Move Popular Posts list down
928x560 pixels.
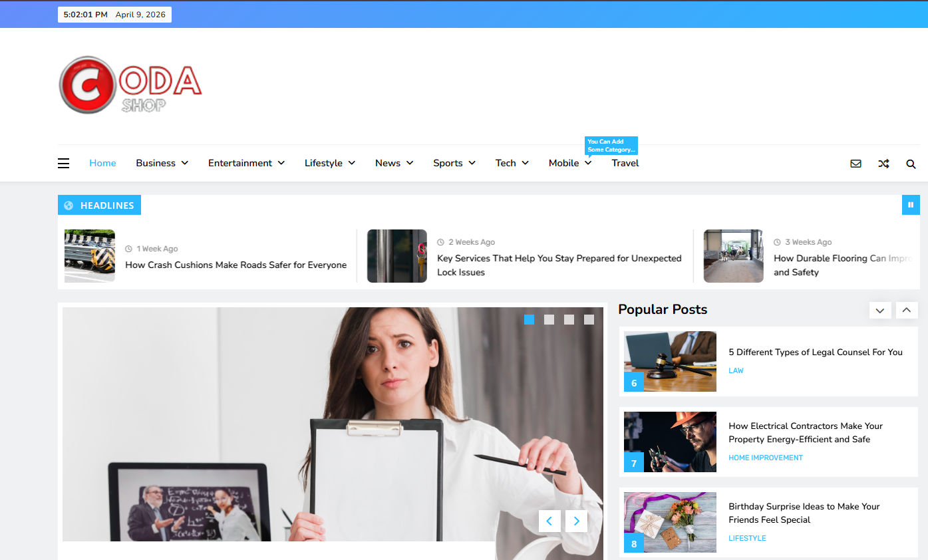tap(880, 310)
